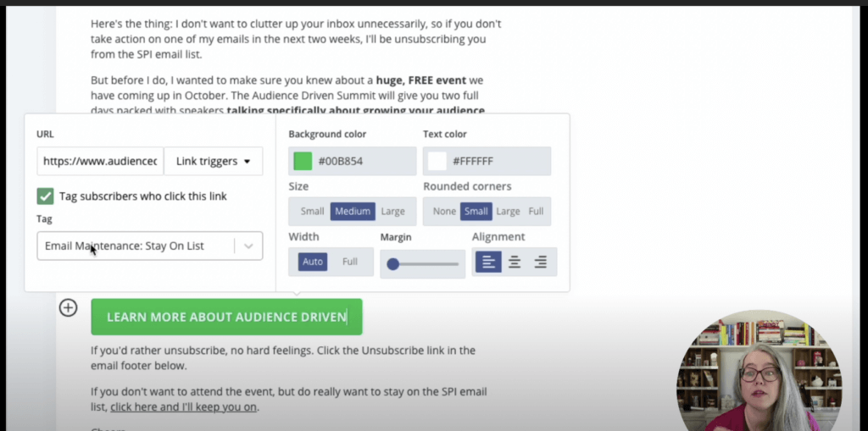Click the URL input field
Viewport: 868px width, 431px height.
click(100, 161)
